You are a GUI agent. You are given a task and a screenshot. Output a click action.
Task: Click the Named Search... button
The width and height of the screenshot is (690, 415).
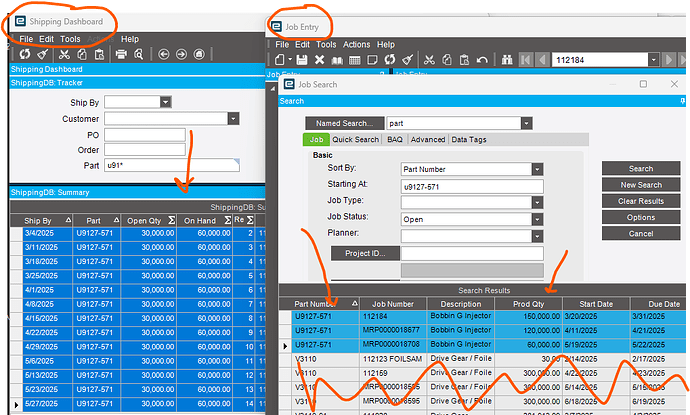344,123
